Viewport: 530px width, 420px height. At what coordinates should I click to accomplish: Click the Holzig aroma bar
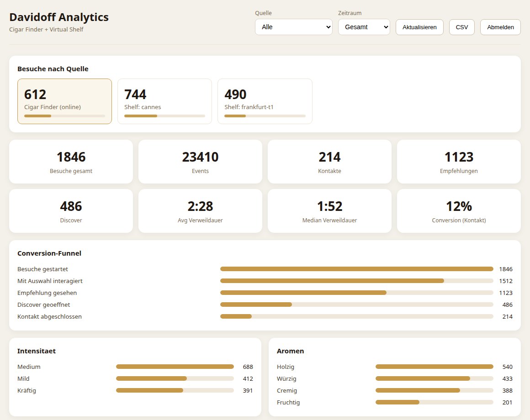435,367
